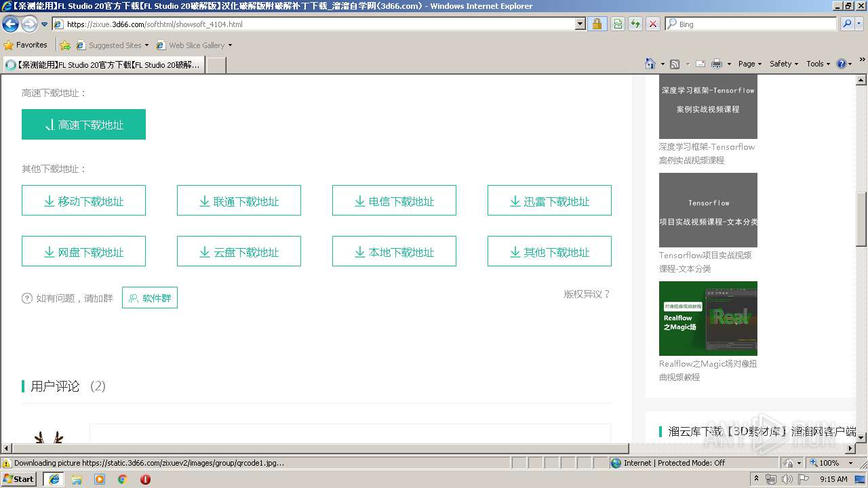Click 电信下载地址 download button
Screen dimensions: 868x488
394,201
